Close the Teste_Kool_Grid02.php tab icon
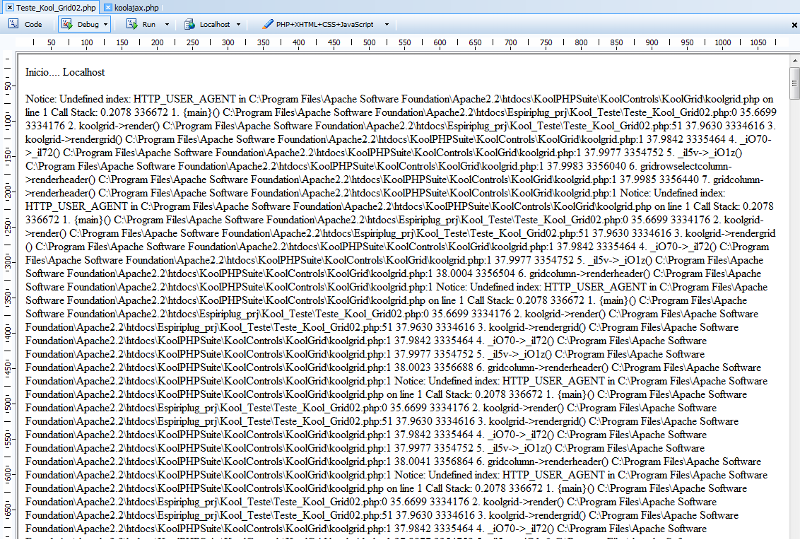The width and height of the screenshot is (800, 539). coord(10,7)
